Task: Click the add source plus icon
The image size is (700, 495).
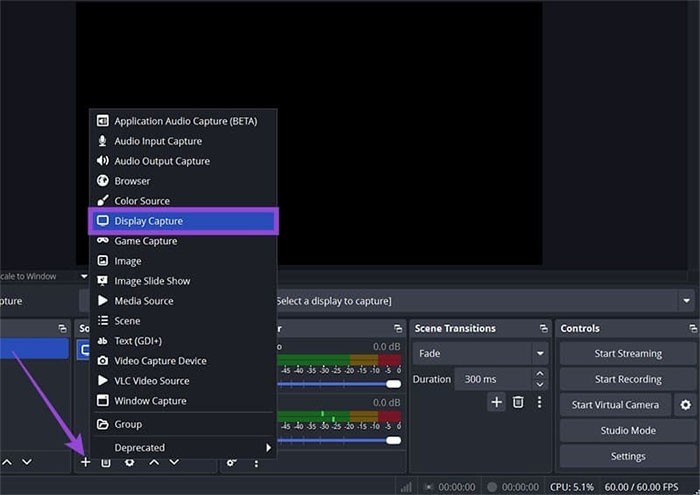Action: tap(85, 462)
